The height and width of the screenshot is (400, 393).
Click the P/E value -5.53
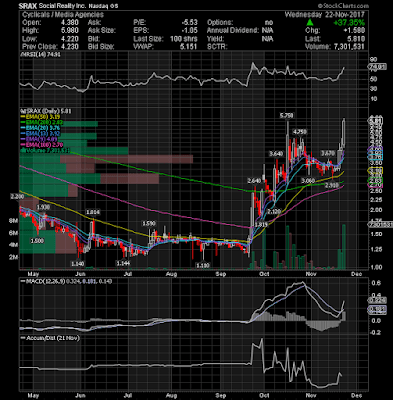point(189,23)
